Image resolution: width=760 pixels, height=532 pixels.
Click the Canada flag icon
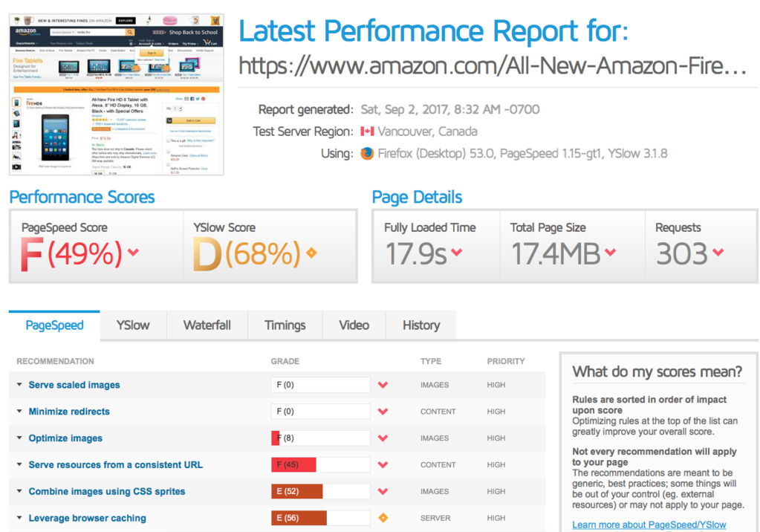pyautogui.click(x=367, y=132)
